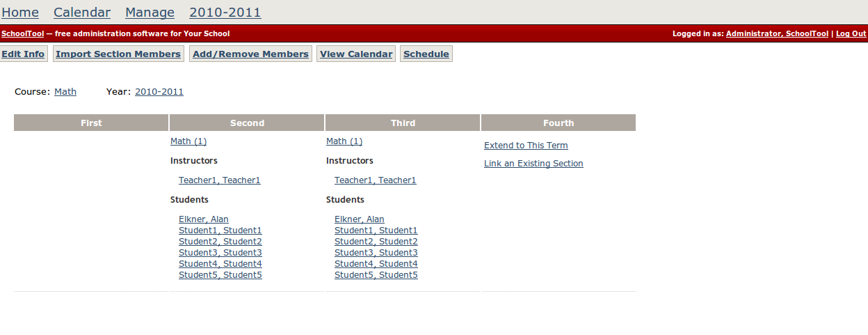Image resolution: width=868 pixels, height=335 pixels.
Task: Open Teacher1, Teacher1 in Second term column
Action: pyautogui.click(x=219, y=180)
